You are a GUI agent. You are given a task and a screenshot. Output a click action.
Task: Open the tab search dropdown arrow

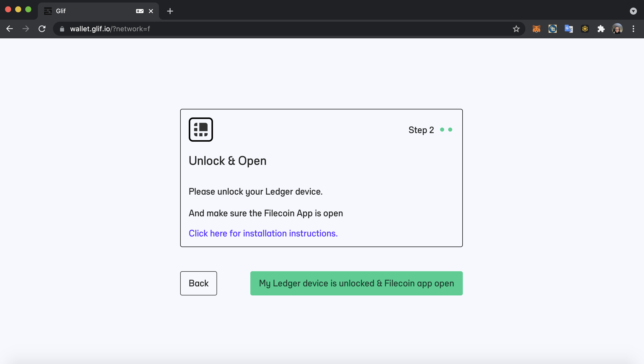pos(633,11)
